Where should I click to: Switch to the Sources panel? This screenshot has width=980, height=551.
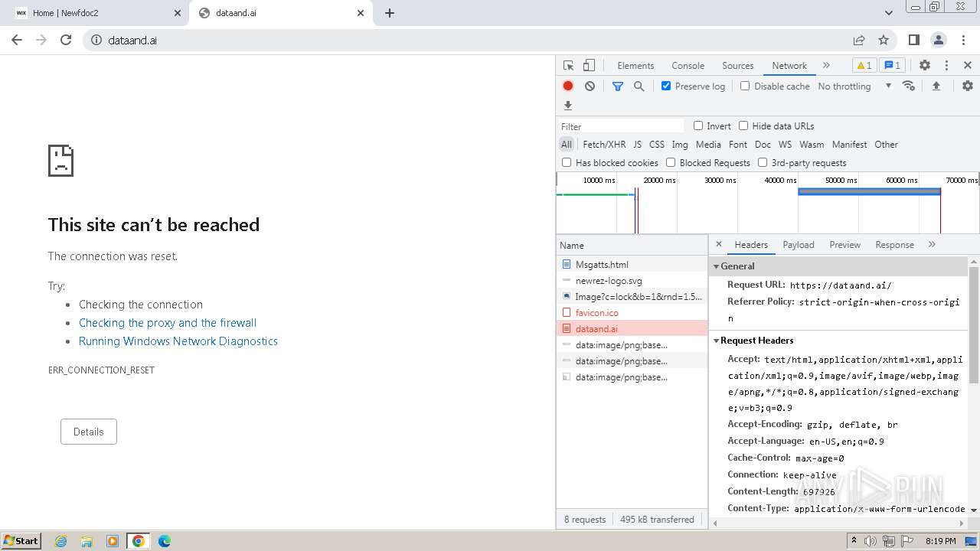point(738,66)
